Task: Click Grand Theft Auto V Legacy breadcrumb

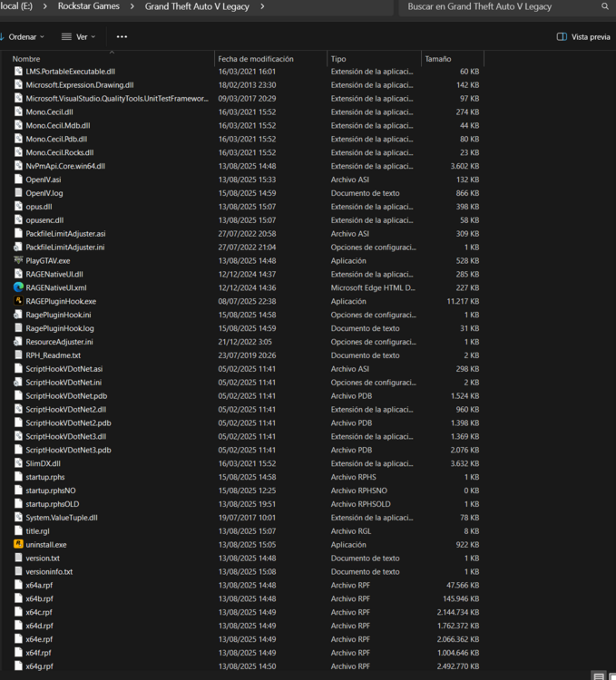Action: click(x=197, y=6)
